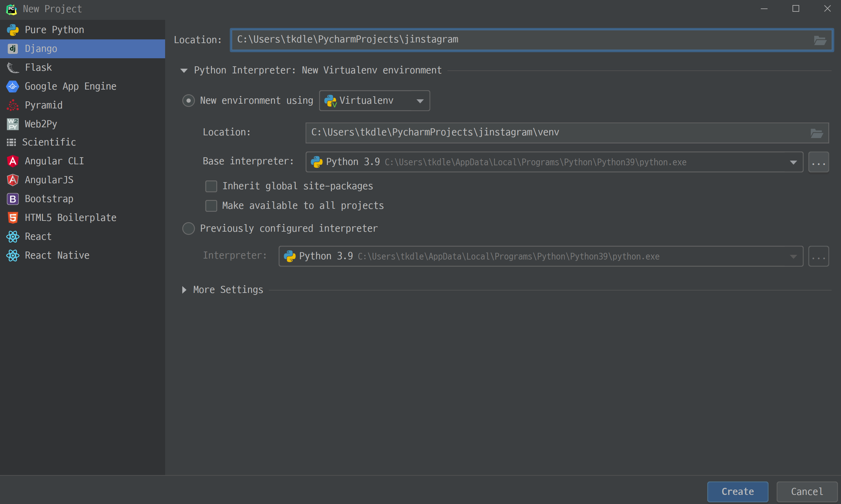Select Previously configured interpreter radio button
The width and height of the screenshot is (841, 504).
tap(188, 228)
